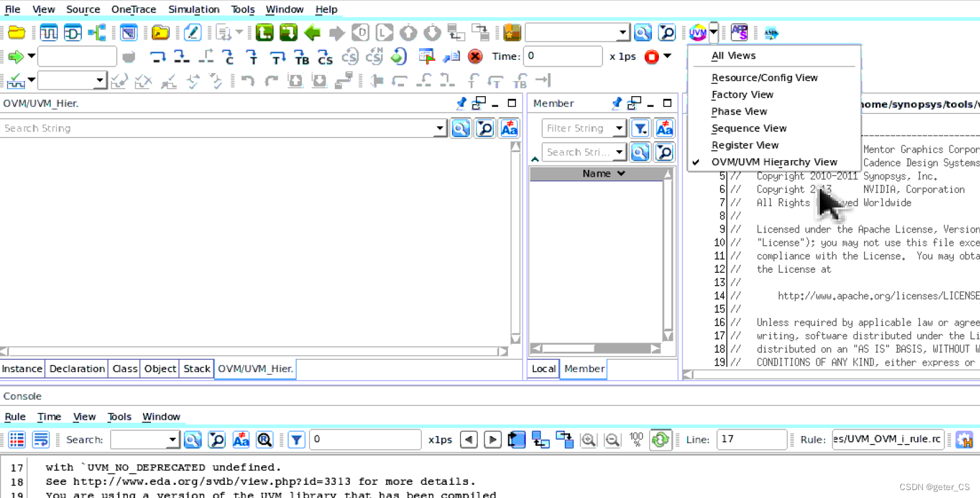The height and width of the screenshot is (498, 980).
Task: Uncheck OVM/UVM Hierarchy View in the menu
Action: [774, 162]
